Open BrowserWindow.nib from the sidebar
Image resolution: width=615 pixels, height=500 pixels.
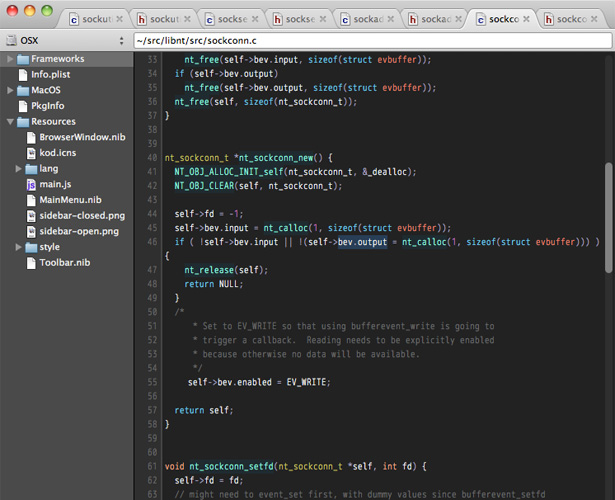82,137
